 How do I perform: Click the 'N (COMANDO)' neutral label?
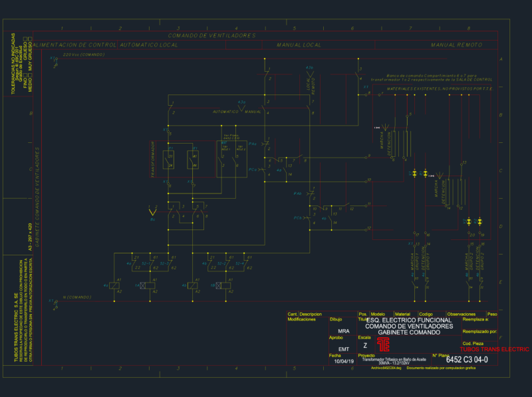(77, 297)
